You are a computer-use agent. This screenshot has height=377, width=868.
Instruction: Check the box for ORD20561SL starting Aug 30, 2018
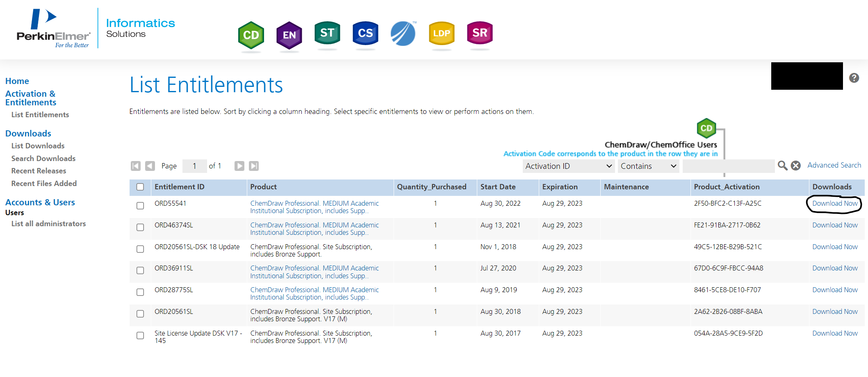[140, 314]
